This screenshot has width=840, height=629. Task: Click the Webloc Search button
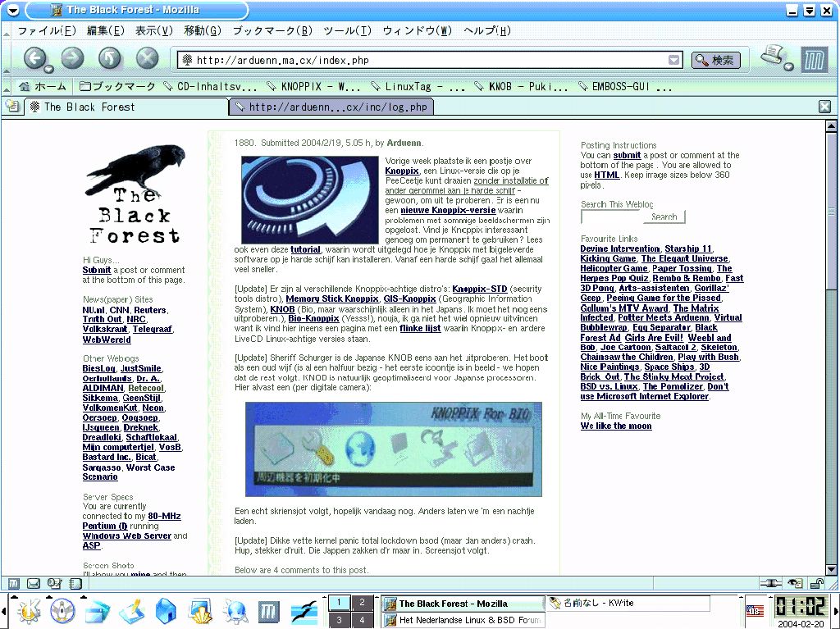pos(664,217)
